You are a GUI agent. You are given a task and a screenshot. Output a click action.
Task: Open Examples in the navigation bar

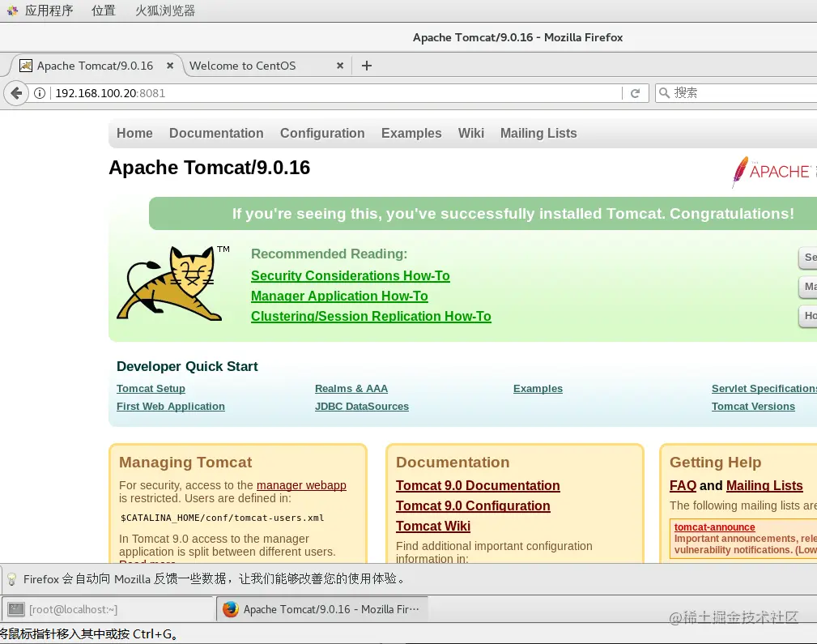[x=411, y=134]
